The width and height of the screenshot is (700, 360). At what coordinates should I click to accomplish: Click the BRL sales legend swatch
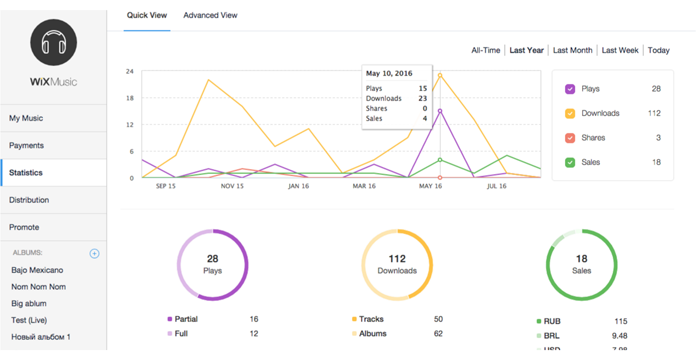[539, 336]
